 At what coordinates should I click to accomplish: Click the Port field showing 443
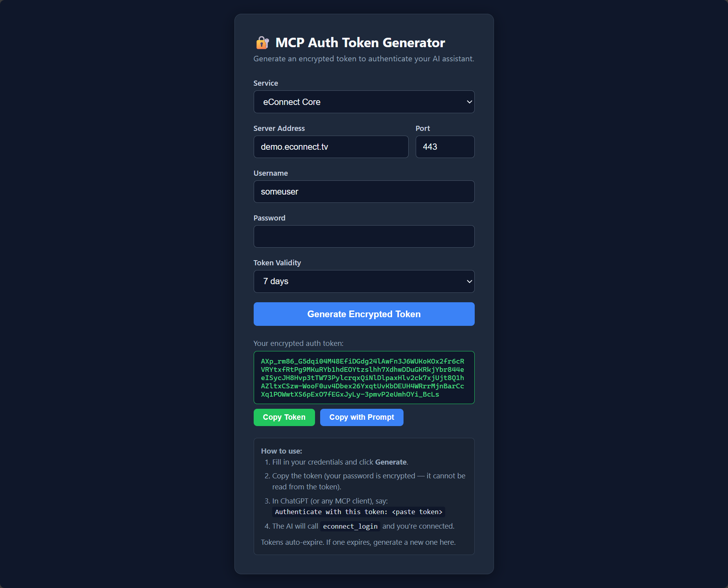coord(445,147)
